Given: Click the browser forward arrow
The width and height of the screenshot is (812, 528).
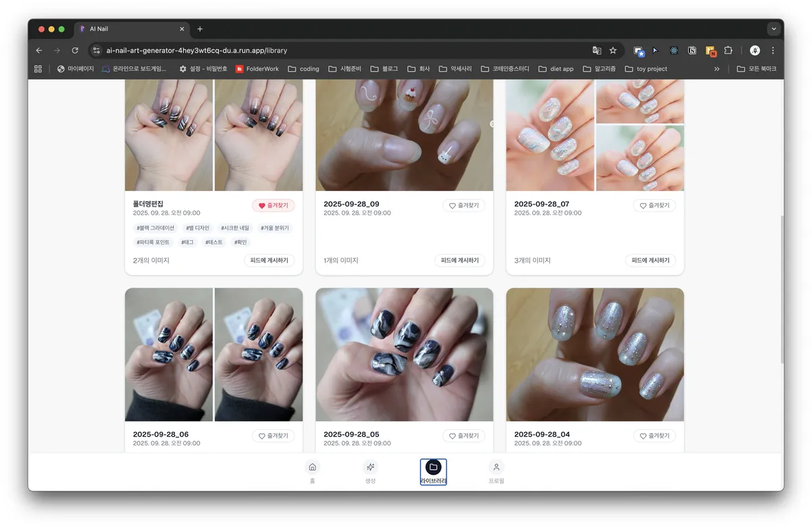Looking at the screenshot, I should click(57, 50).
